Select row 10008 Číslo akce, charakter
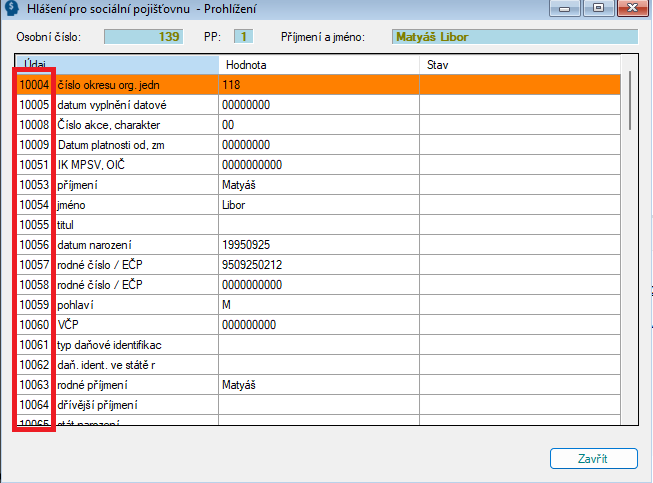Image resolution: width=653 pixels, height=483 pixels. click(x=318, y=124)
